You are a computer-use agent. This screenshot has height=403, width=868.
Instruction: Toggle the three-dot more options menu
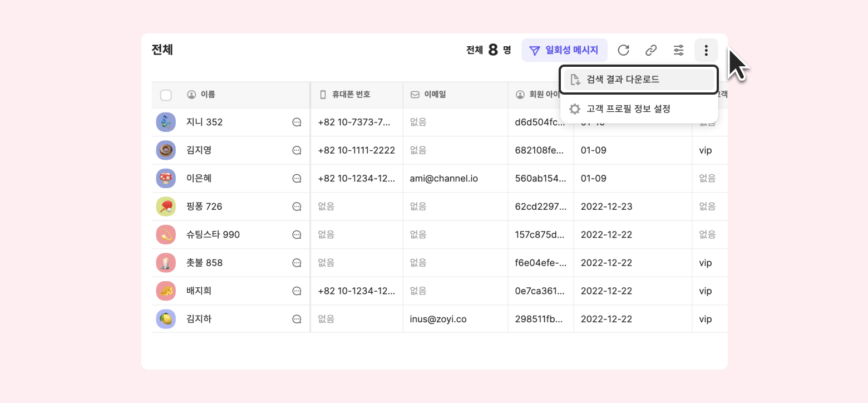tap(706, 51)
